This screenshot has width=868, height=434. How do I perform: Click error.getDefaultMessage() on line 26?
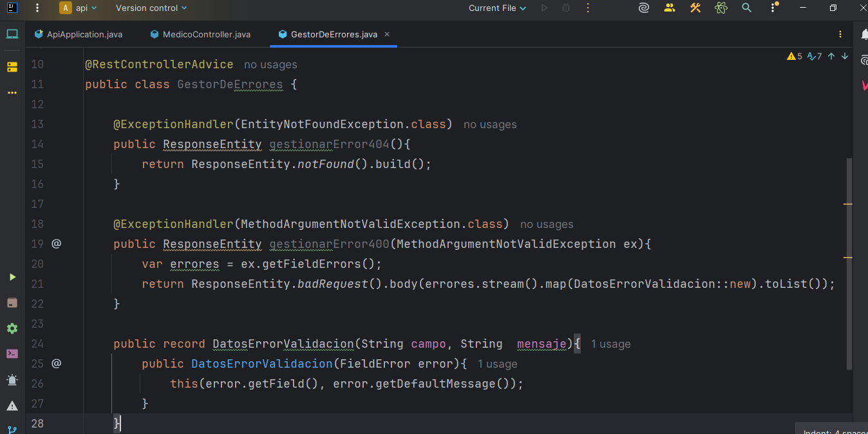point(425,384)
